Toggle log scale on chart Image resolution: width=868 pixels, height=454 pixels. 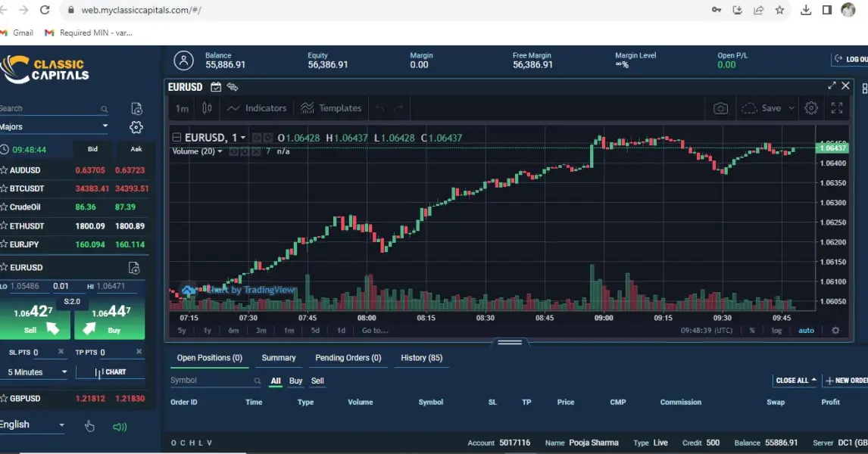point(776,331)
